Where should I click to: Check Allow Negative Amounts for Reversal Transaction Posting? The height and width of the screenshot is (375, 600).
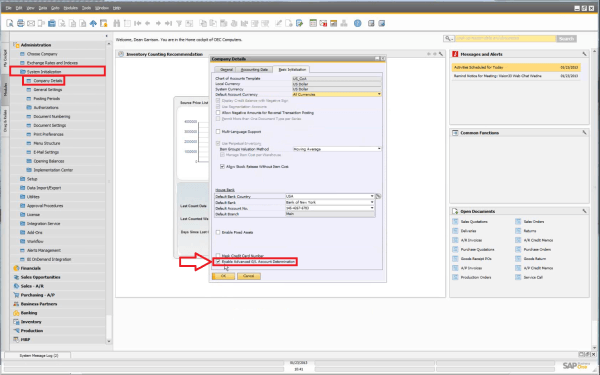pyautogui.click(x=218, y=112)
